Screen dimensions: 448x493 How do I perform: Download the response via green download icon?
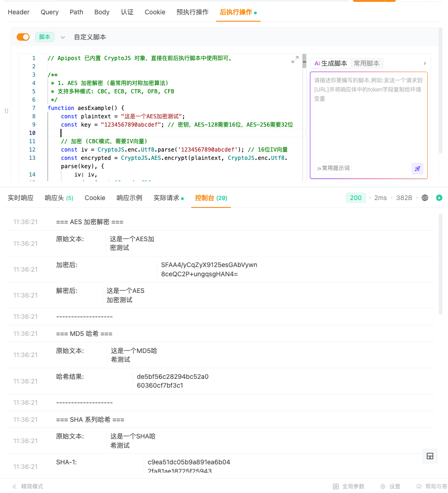439,197
